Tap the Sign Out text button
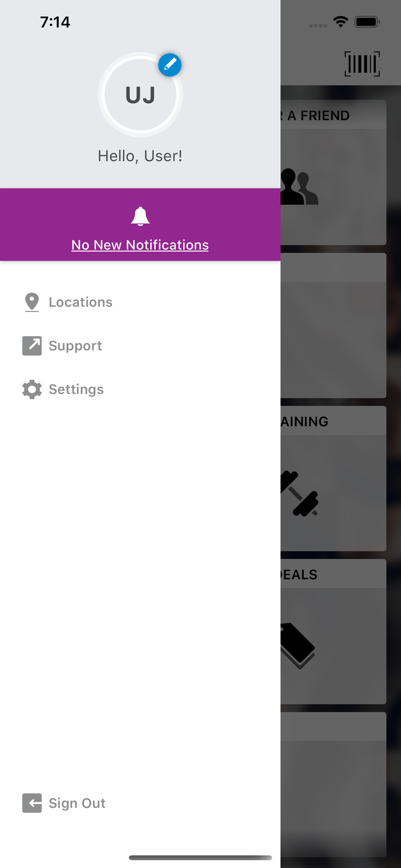The image size is (401, 868). (x=77, y=803)
